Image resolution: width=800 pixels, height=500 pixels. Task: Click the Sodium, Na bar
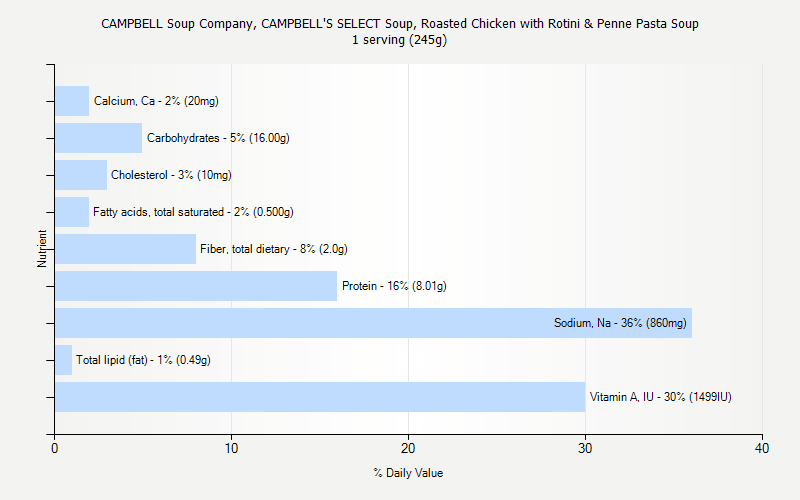pyautogui.click(x=373, y=323)
